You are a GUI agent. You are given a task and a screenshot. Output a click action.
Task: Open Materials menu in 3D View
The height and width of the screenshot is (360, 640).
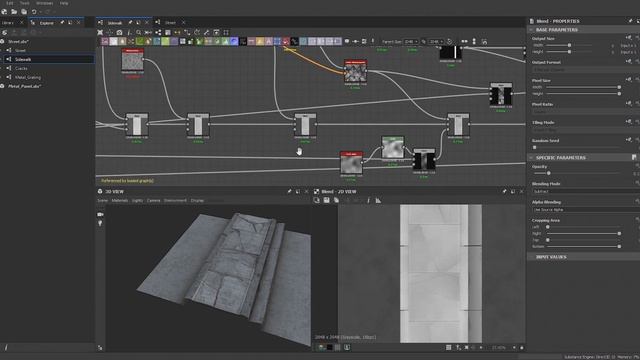coord(120,200)
